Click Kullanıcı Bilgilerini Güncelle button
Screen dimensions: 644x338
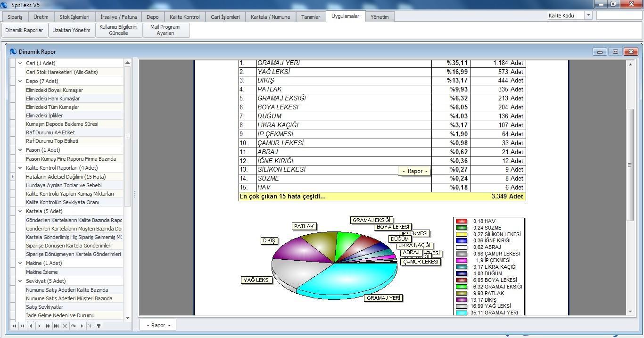point(118,30)
